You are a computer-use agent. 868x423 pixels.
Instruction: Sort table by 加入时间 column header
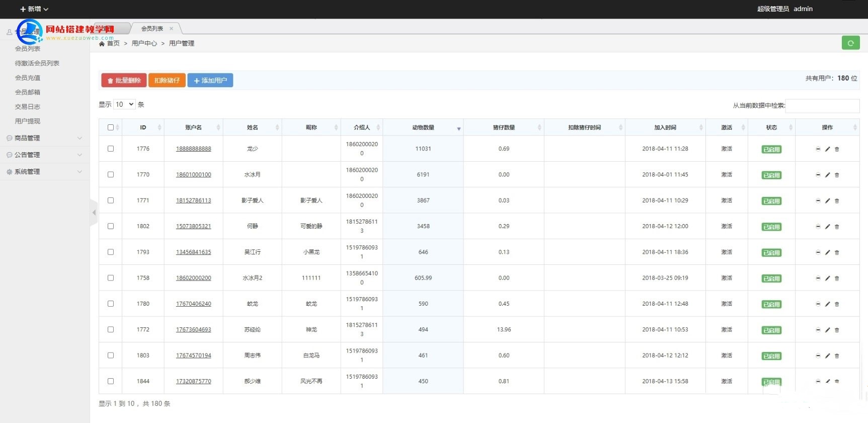click(x=665, y=127)
